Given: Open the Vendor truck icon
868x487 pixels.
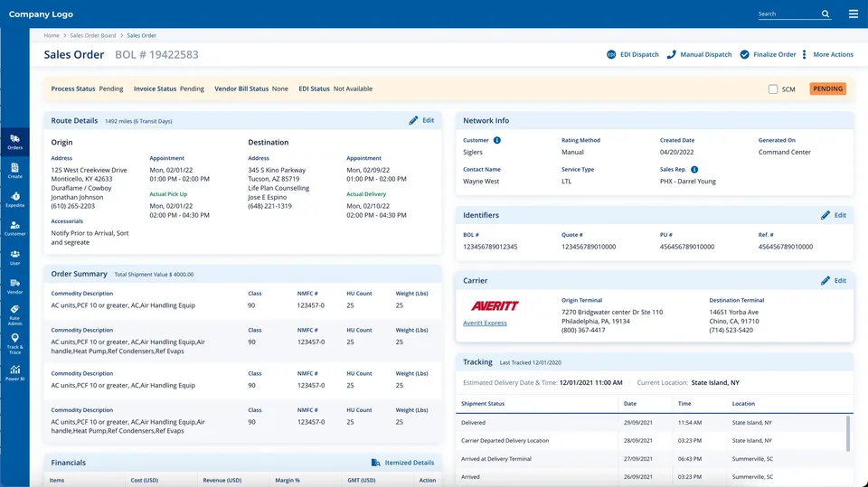Looking at the screenshot, I should point(15,286).
